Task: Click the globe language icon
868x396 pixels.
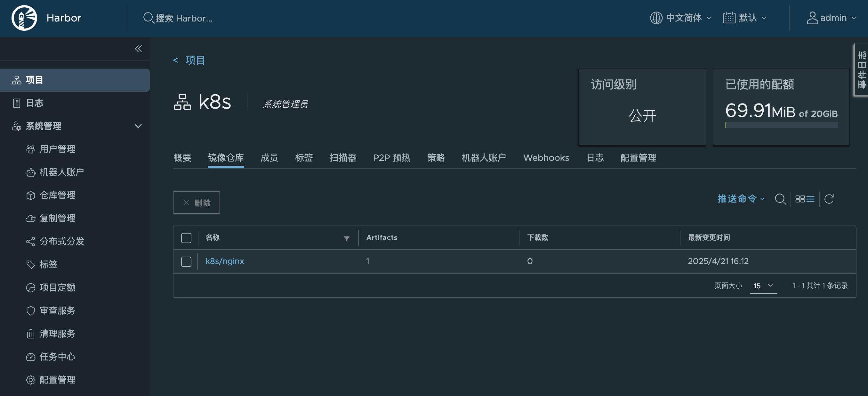Action: point(656,18)
